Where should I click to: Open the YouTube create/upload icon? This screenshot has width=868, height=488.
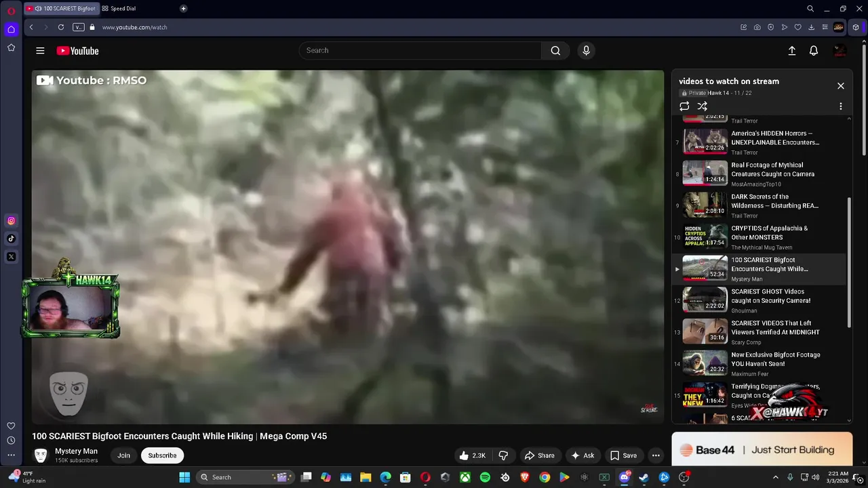[791, 51]
